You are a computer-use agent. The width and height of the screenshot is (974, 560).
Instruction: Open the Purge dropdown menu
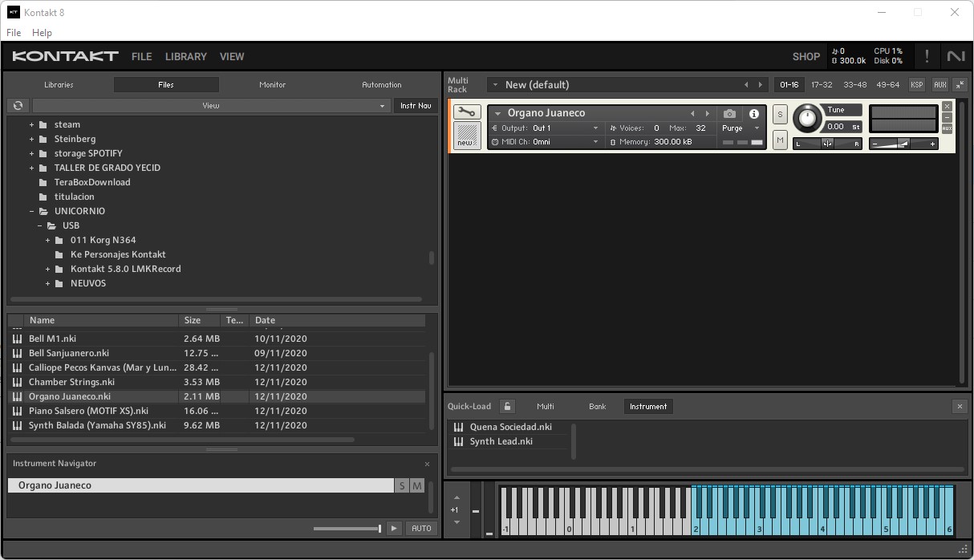(741, 128)
